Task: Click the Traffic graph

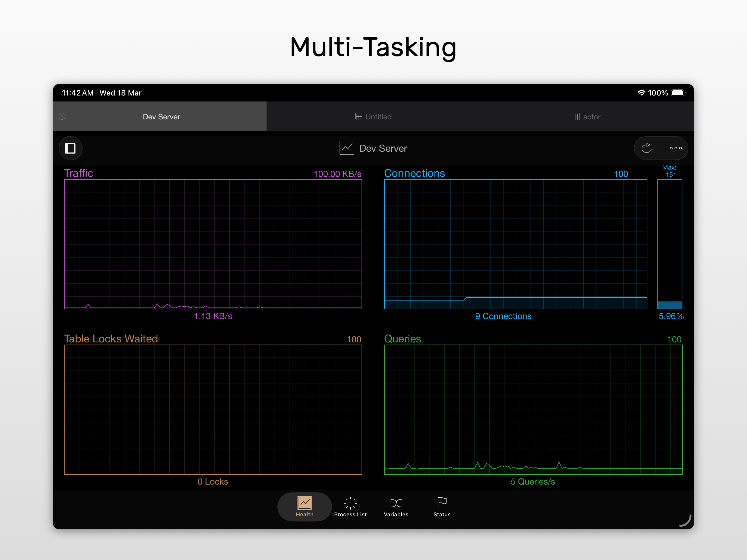Action: [x=213, y=244]
